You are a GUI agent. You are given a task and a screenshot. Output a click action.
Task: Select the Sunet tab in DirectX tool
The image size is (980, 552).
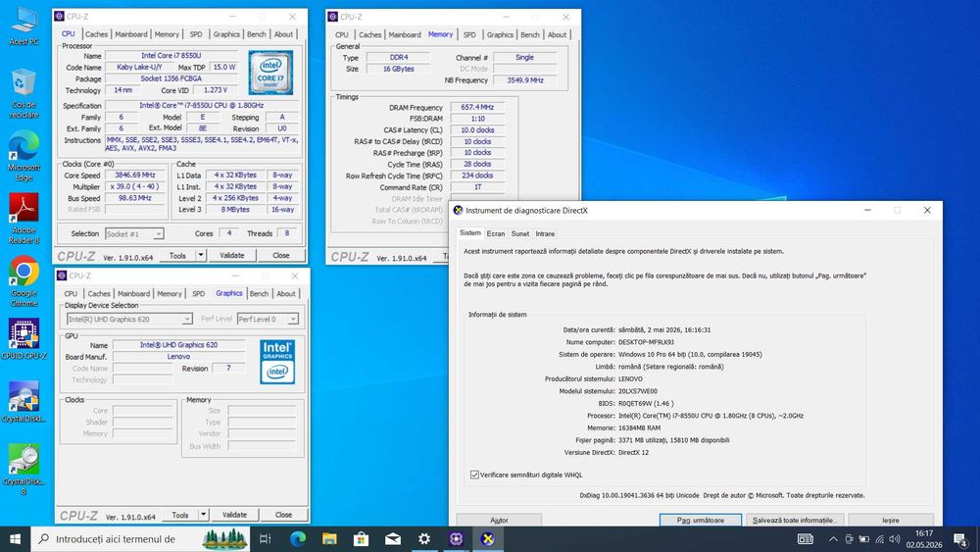(520, 233)
